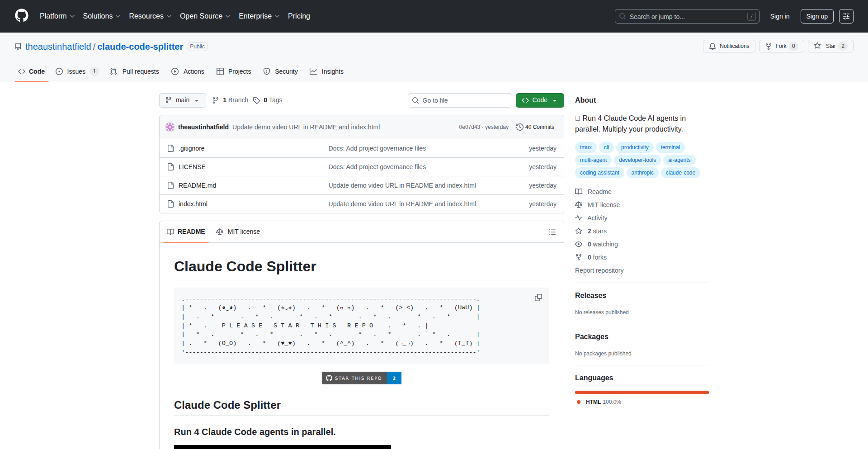This screenshot has width=868, height=449.
Task: Open the command palette icon near Sign up
Action: coord(846,16)
